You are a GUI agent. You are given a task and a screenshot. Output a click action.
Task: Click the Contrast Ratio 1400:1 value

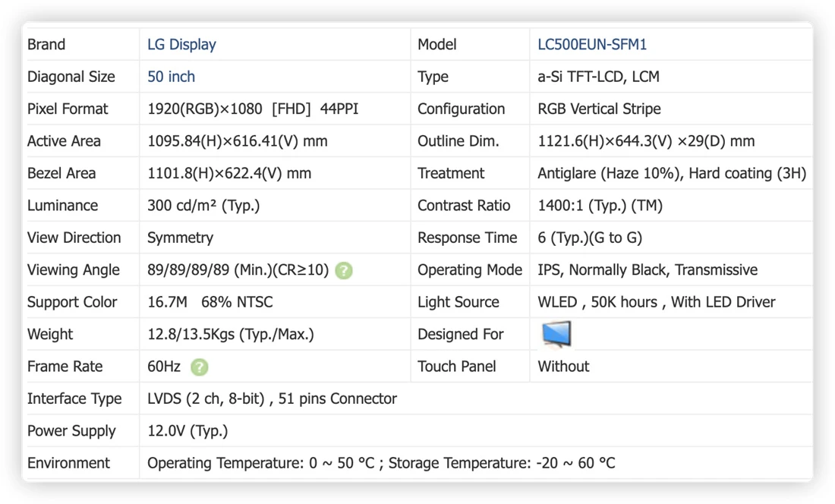pyautogui.click(x=600, y=206)
